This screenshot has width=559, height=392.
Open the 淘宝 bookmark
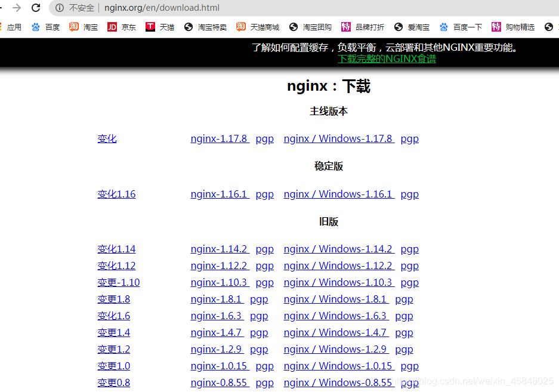tap(84, 27)
